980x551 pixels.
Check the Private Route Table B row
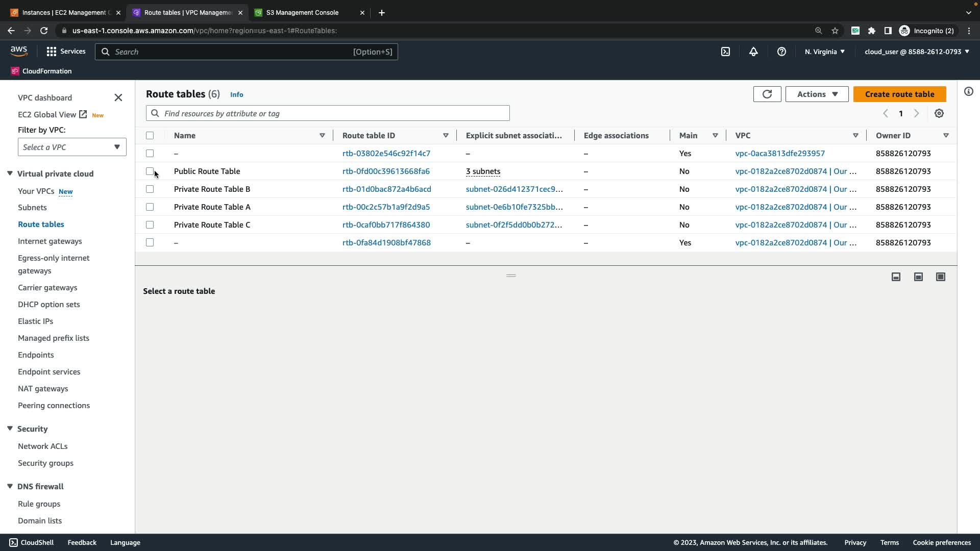pos(150,189)
